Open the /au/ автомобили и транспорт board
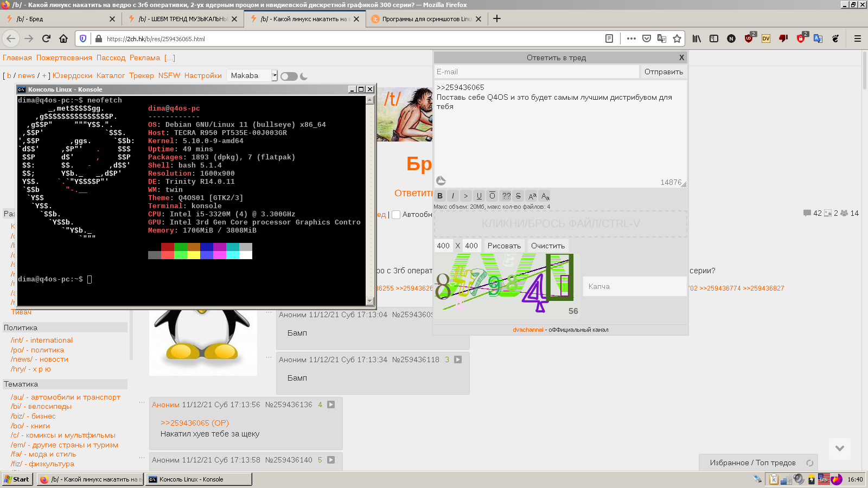This screenshot has height=488, width=868. 66,397
